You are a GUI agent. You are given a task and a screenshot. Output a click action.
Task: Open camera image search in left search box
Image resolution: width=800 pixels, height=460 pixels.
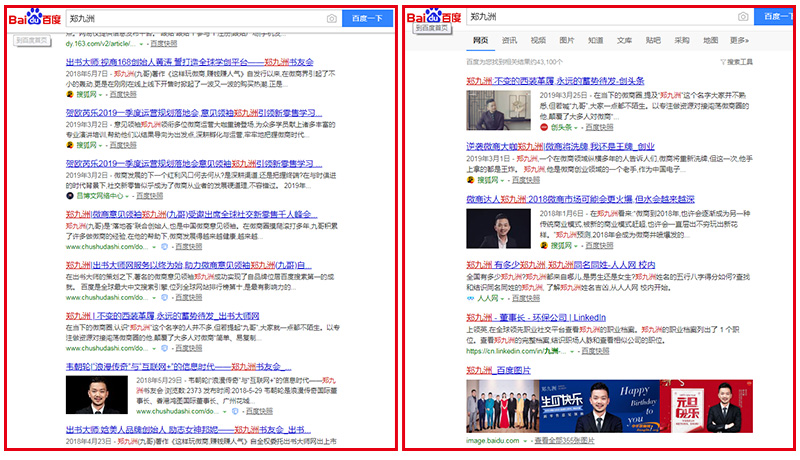pyautogui.click(x=331, y=18)
